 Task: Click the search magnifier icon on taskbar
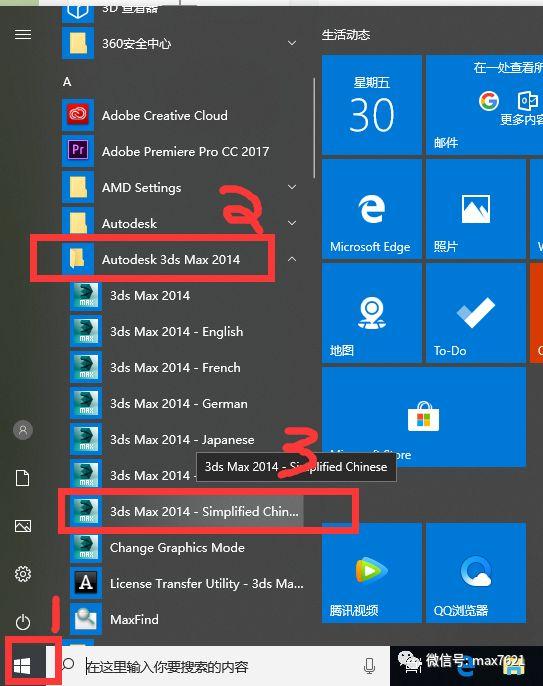(68, 664)
